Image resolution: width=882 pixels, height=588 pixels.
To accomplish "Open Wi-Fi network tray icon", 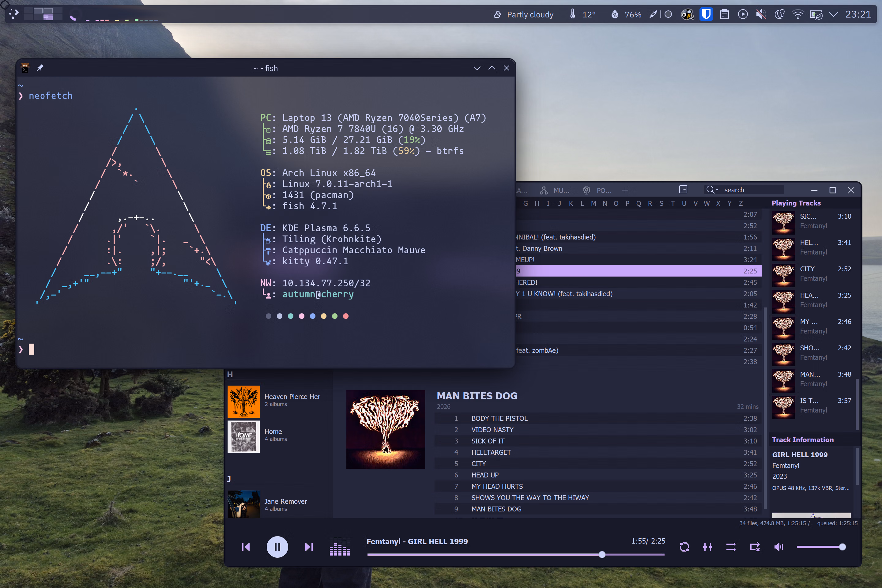I will [797, 14].
